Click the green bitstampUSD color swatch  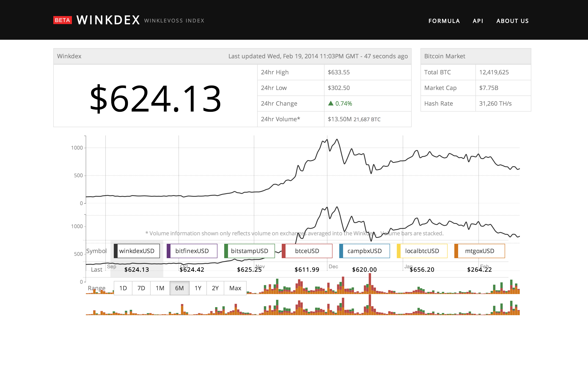click(x=226, y=251)
